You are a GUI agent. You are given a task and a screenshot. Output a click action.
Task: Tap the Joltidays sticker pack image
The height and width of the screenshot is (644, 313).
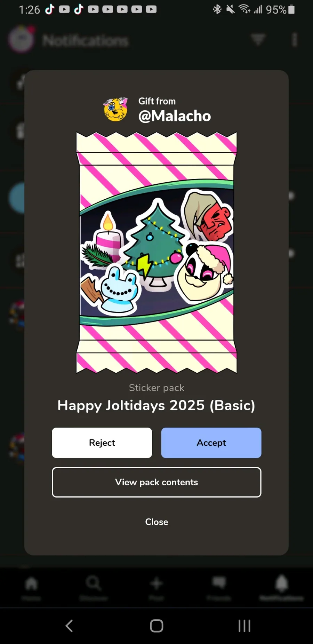click(x=156, y=253)
